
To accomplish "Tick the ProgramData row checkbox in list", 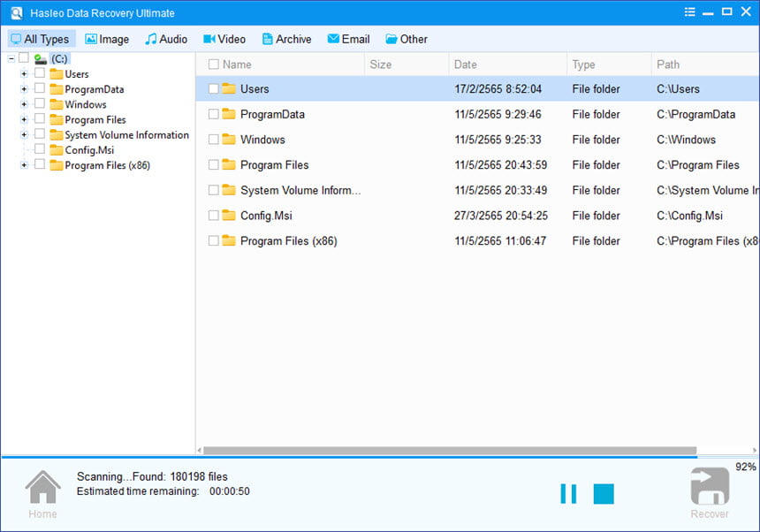I will click(x=213, y=114).
